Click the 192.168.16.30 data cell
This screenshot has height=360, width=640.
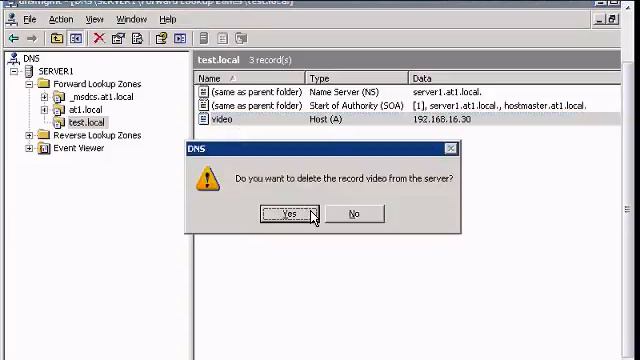coord(442,119)
